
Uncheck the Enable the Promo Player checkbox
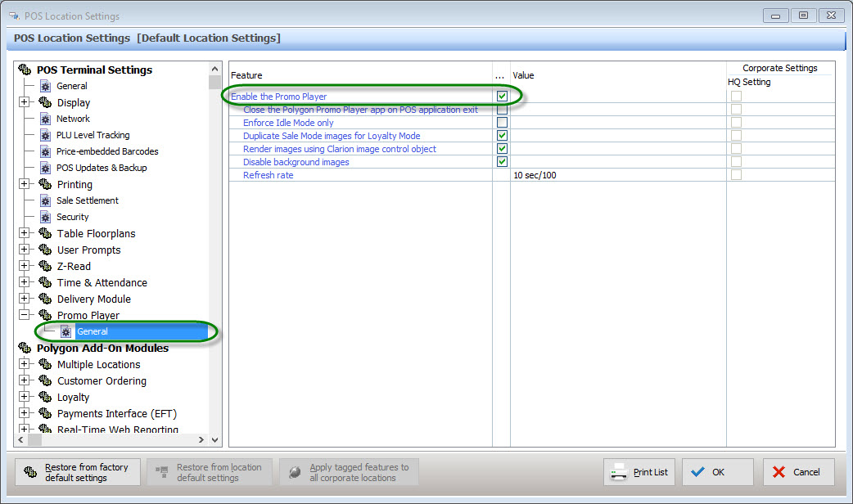click(502, 96)
